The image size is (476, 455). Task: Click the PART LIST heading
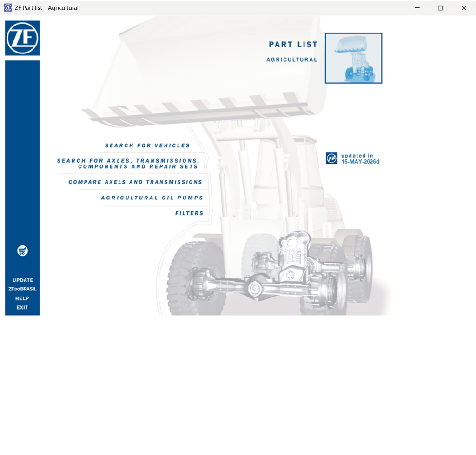point(293,45)
